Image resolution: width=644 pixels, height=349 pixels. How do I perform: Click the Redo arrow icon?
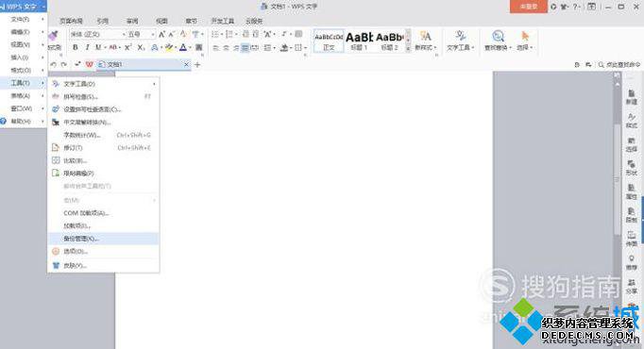click(x=63, y=64)
